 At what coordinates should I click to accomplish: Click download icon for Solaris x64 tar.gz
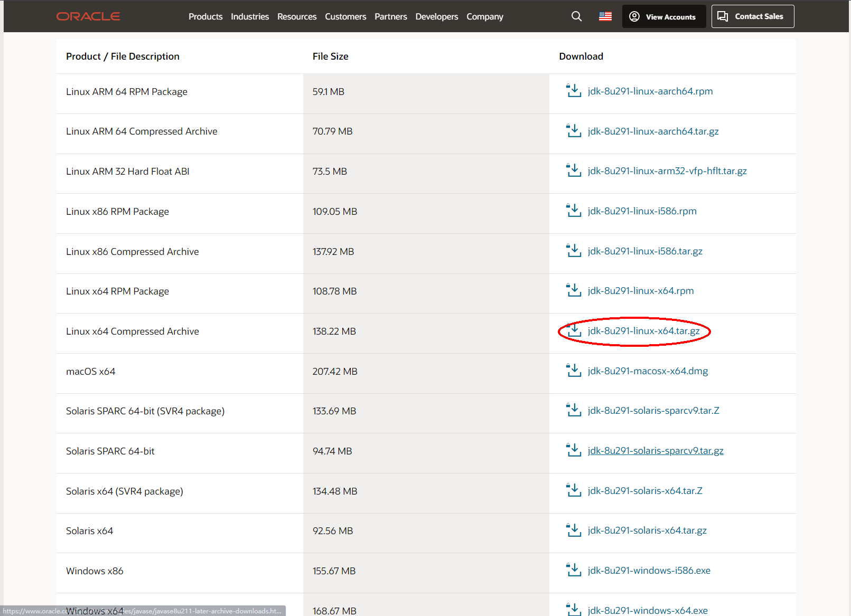[x=574, y=530]
